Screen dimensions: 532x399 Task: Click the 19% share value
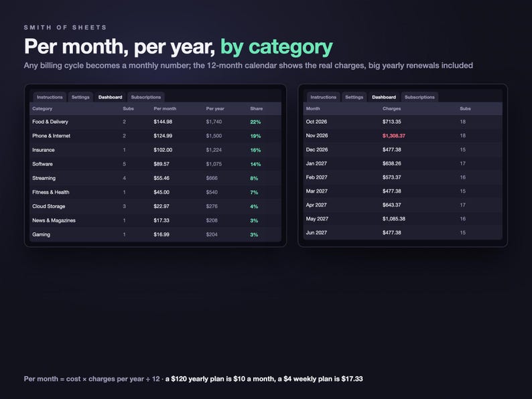255,136
